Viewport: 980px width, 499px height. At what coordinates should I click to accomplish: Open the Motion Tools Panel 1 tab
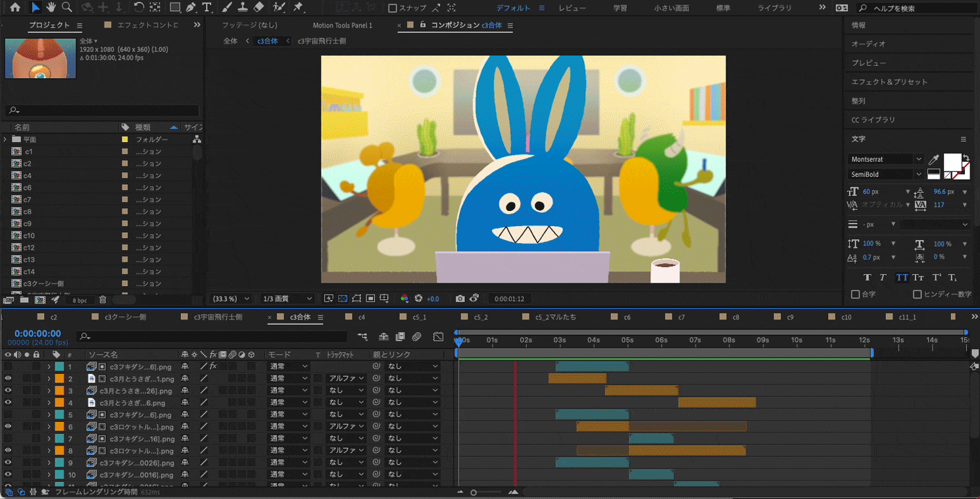(x=342, y=25)
